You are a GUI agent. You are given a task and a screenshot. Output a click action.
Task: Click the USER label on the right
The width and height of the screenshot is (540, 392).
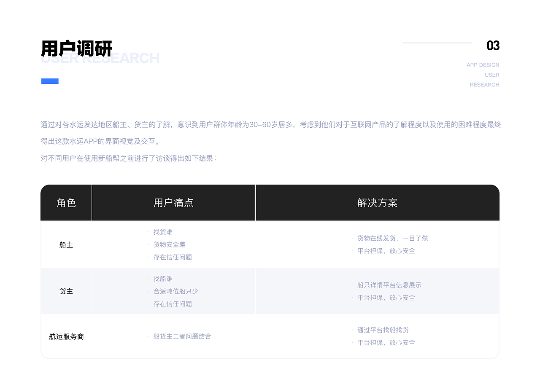[492, 75]
